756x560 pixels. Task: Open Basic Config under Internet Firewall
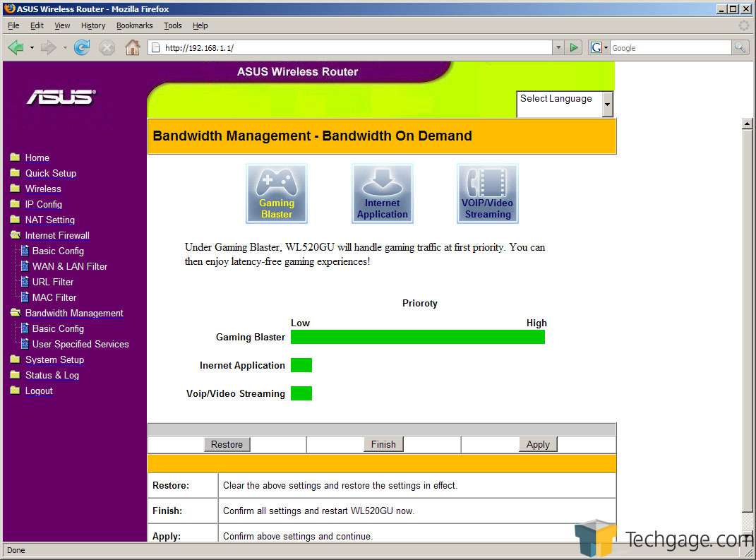click(x=58, y=251)
